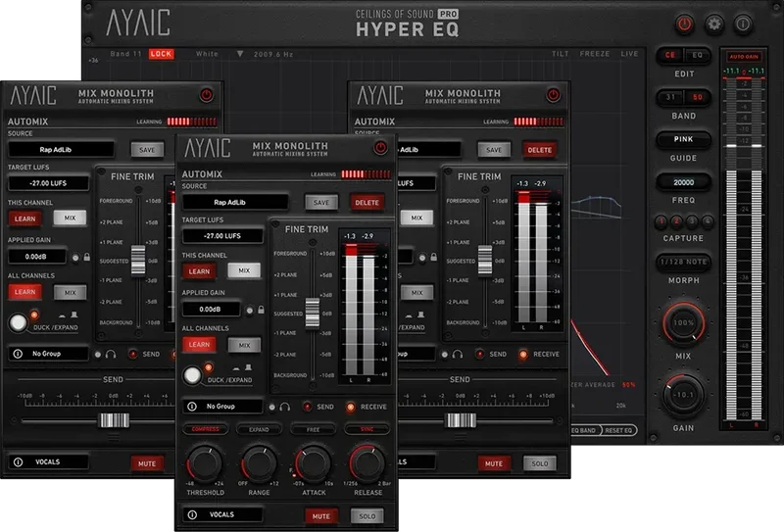Open Hyper EQ info icon
The width and height of the screenshot is (784, 532).
coord(743,24)
